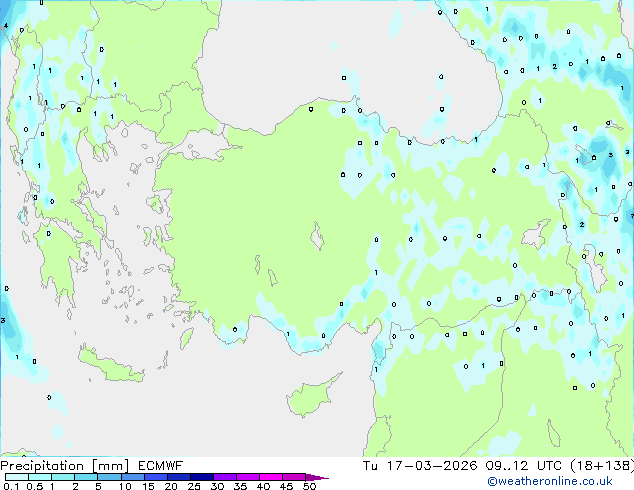
Task: Click the legend swatch between 2 and 5
Action: coord(86,477)
